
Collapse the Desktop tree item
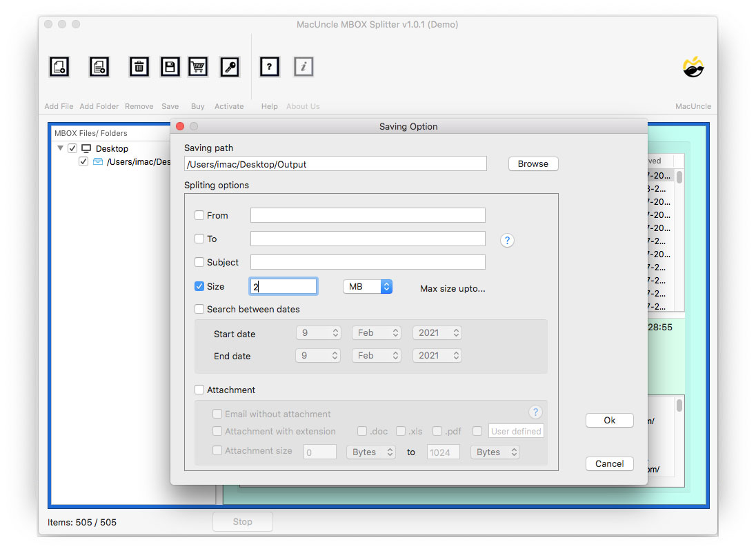(x=60, y=148)
